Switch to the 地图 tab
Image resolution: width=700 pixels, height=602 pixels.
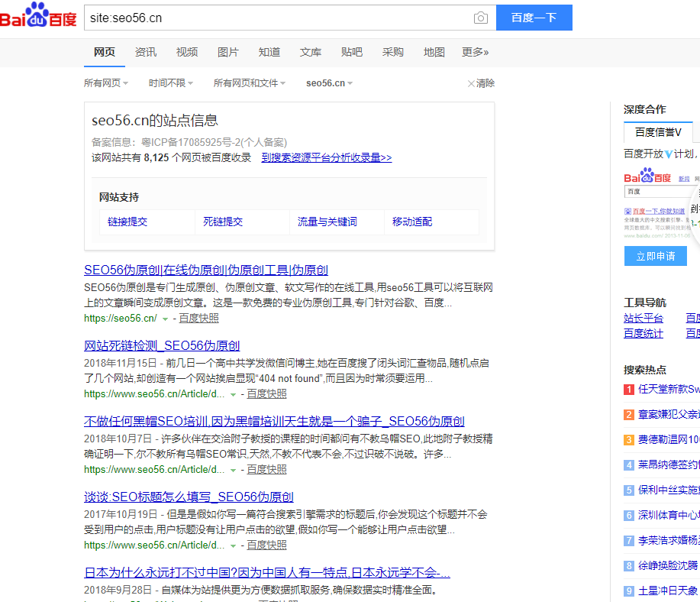(434, 52)
